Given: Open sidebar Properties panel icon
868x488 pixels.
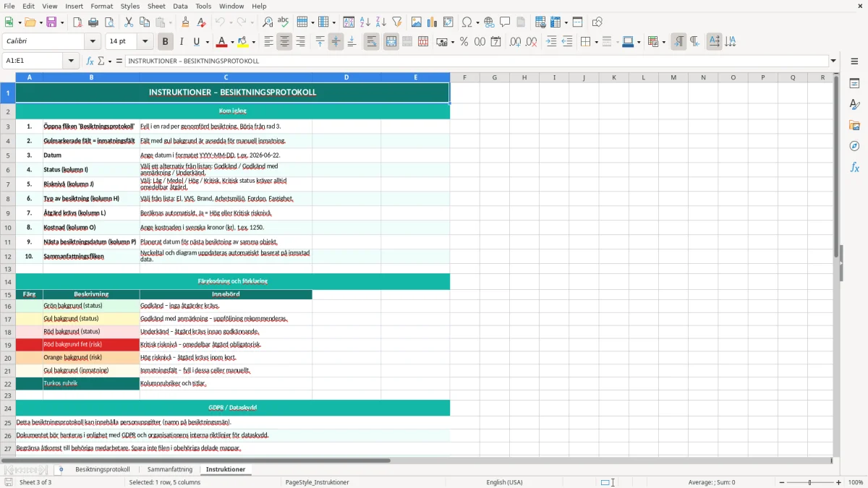Looking at the screenshot, I should click(854, 83).
